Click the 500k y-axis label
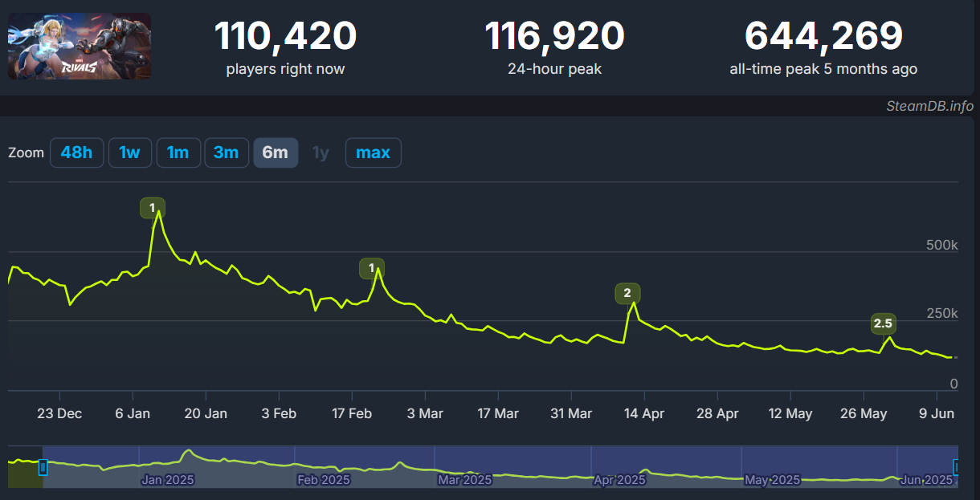Viewport: 980px width, 500px height. [941, 245]
